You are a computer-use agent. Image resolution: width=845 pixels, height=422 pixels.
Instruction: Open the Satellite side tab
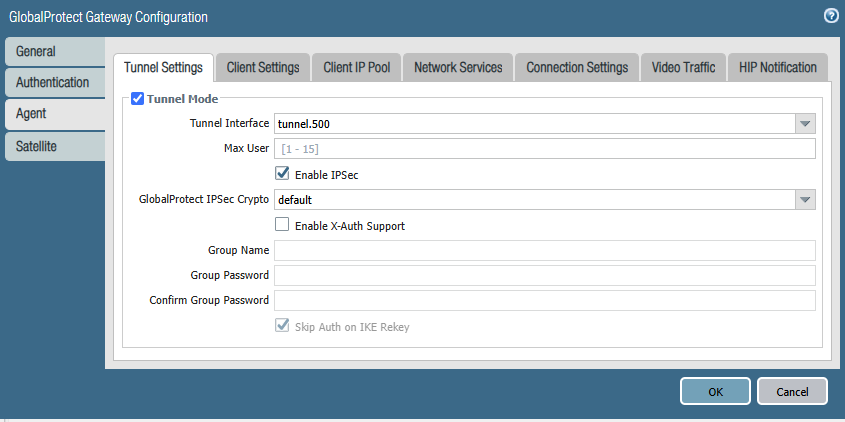[55, 146]
